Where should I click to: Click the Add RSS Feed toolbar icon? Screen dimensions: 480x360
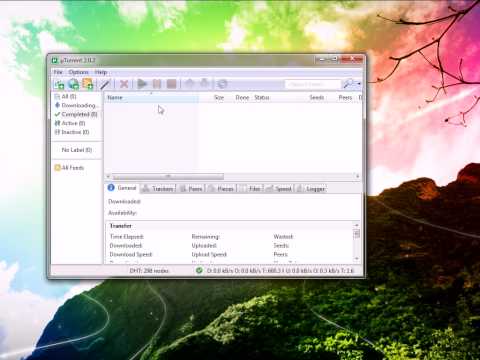point(88,84)
